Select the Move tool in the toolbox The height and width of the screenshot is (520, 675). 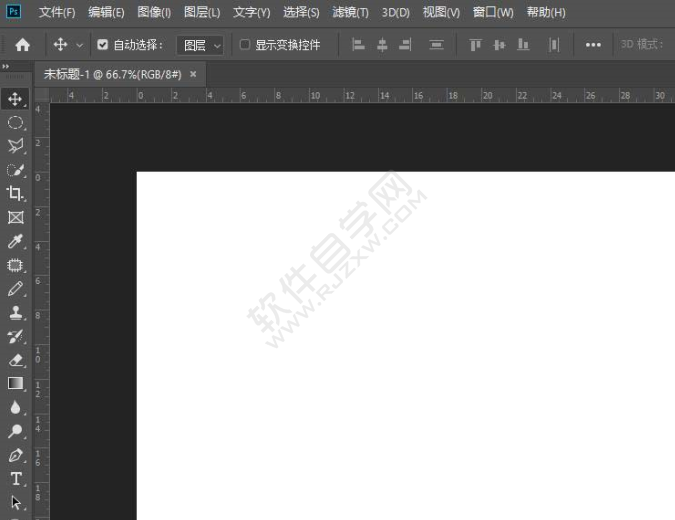coord(15,99)
